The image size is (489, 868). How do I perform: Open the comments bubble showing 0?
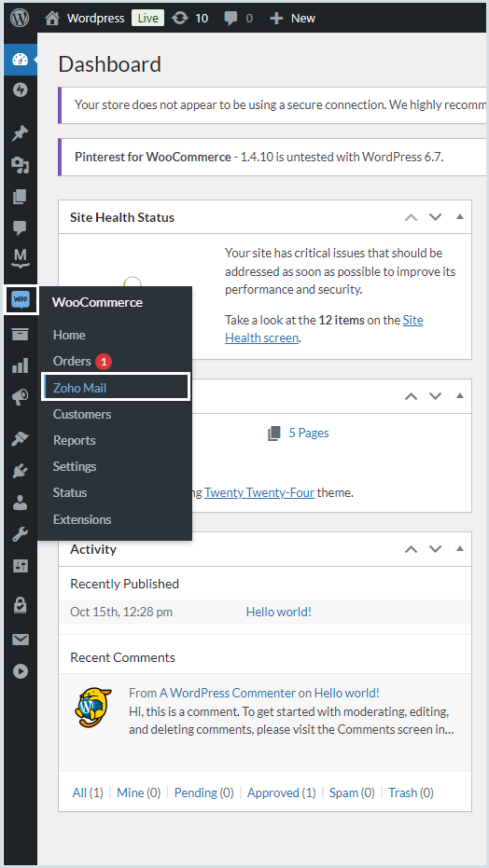tap(238, 18)
